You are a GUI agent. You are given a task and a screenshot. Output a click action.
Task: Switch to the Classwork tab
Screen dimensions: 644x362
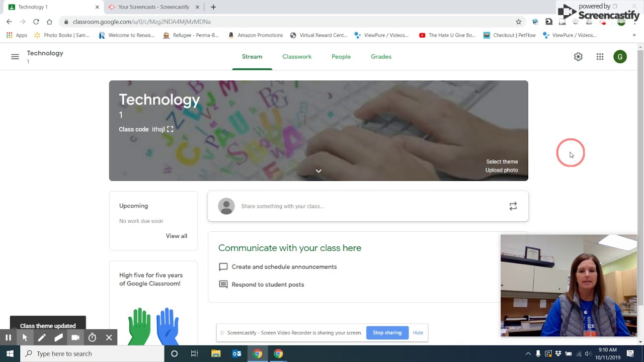[x=297, y=57]
